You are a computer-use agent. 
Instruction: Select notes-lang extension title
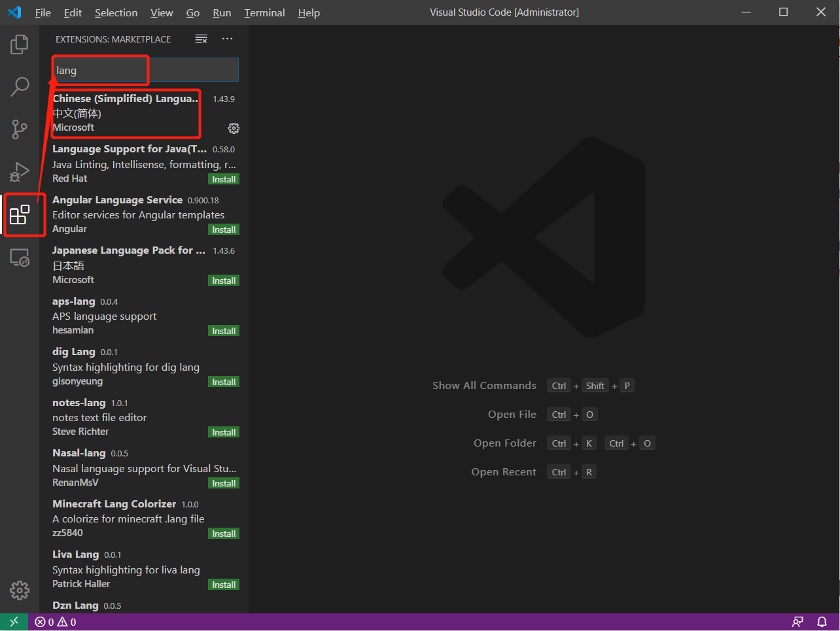[79, 403]
